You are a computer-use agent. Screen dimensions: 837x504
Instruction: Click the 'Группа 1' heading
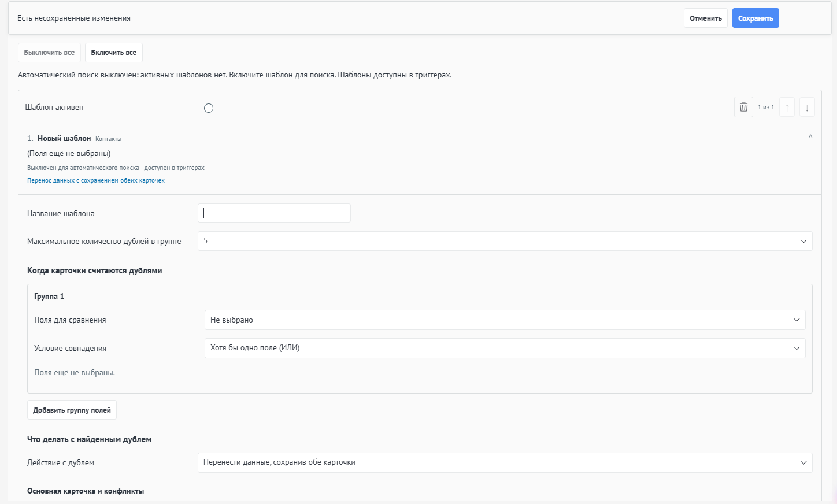point(49,296)
